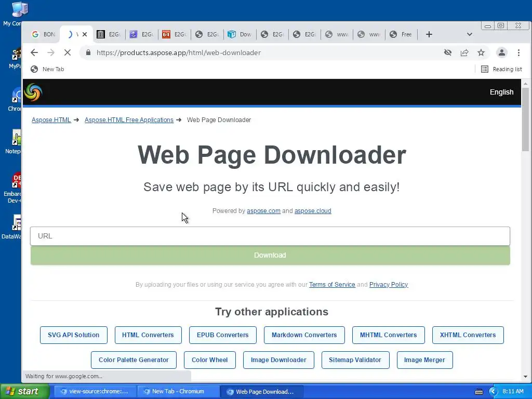Open the Reading list
This screenshot has width=532, height=399.
(501, 69)
